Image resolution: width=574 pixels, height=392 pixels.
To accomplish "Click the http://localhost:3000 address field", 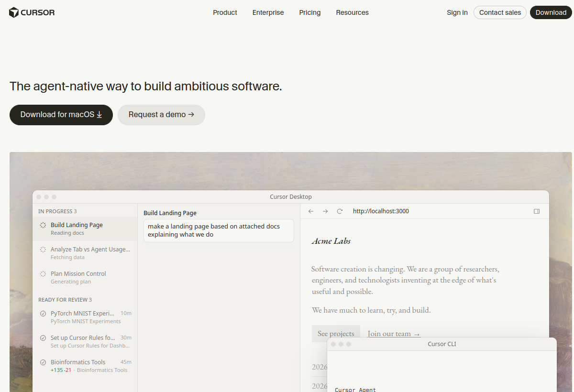I will [x=381, y=211].
